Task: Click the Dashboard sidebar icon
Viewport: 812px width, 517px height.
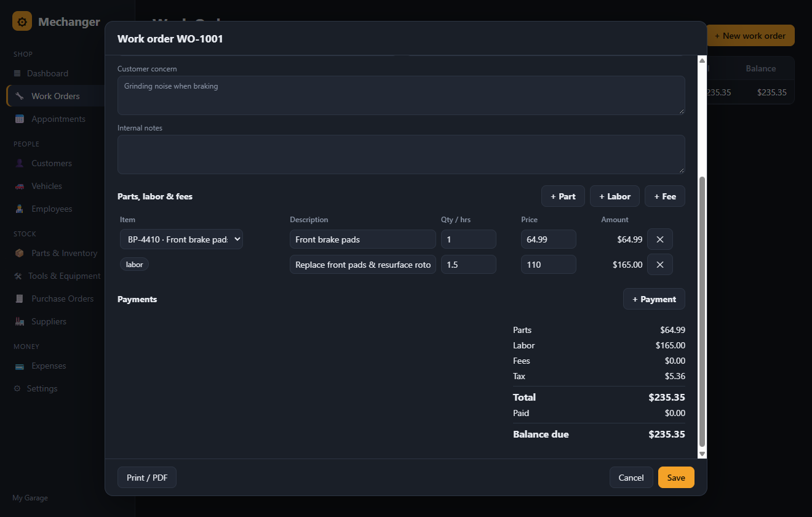Action: pos(17,73)
